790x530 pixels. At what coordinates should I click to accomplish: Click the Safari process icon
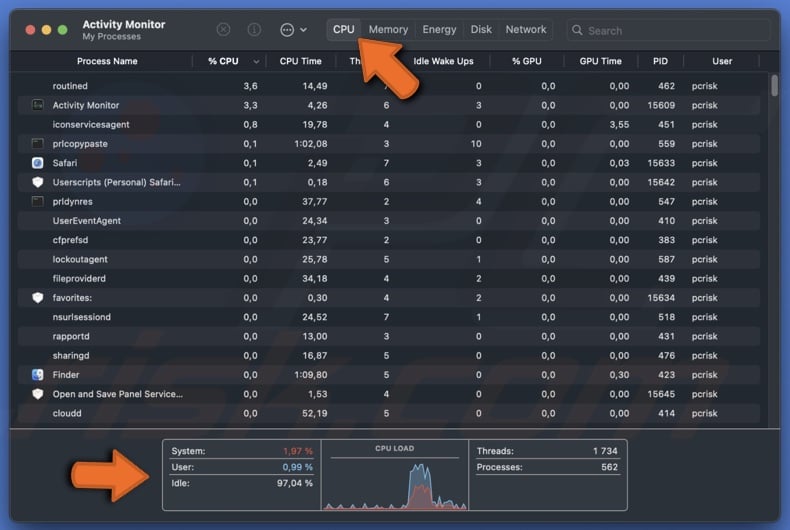click(38, 163)
